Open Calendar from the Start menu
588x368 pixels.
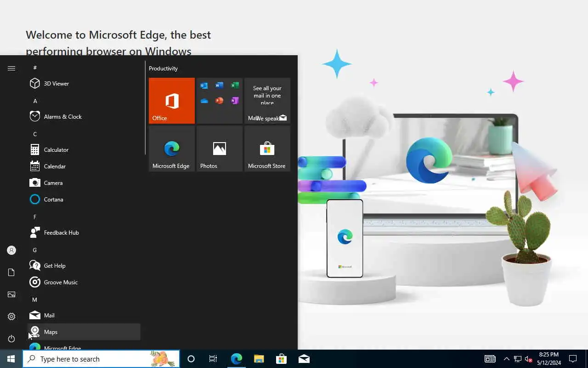pyautogui.click(x=84, y=166)
